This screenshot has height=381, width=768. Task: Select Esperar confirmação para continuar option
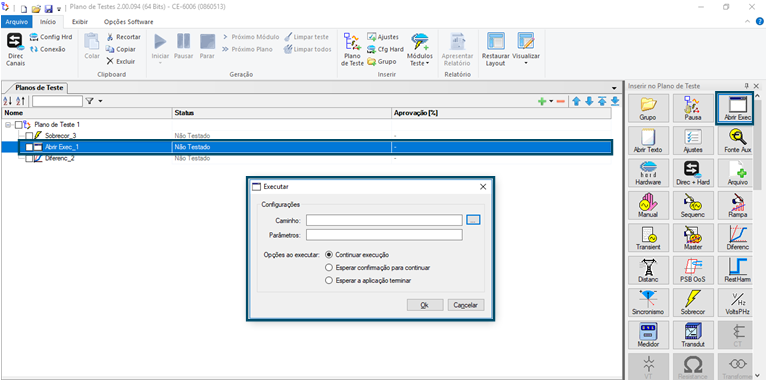[329, 268]
